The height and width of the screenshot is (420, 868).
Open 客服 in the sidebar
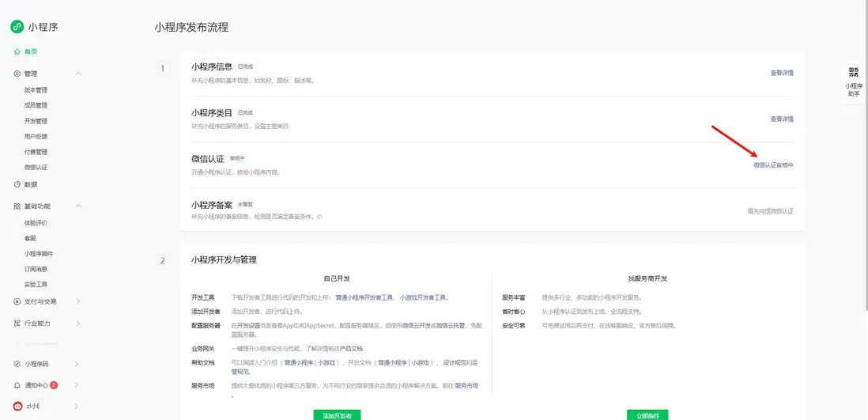tap(31, 238)
